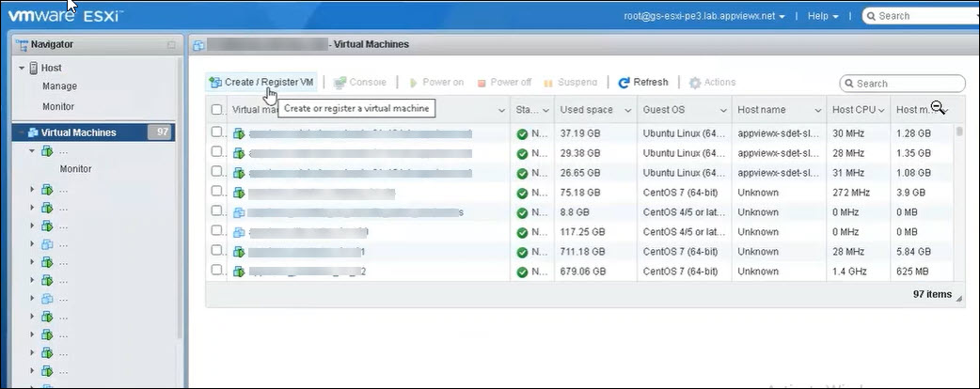
Task: Open the Used space column dropdown arrow
Action: click(628, 111)
